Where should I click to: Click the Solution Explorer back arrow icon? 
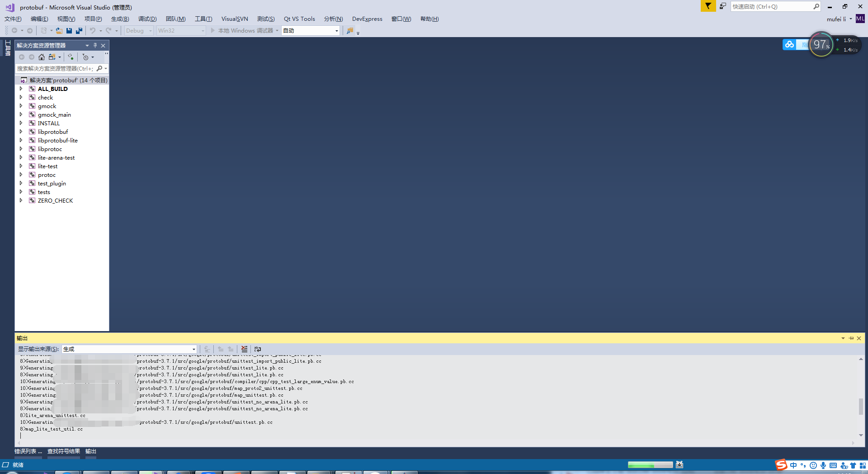[x=22, y=57]
